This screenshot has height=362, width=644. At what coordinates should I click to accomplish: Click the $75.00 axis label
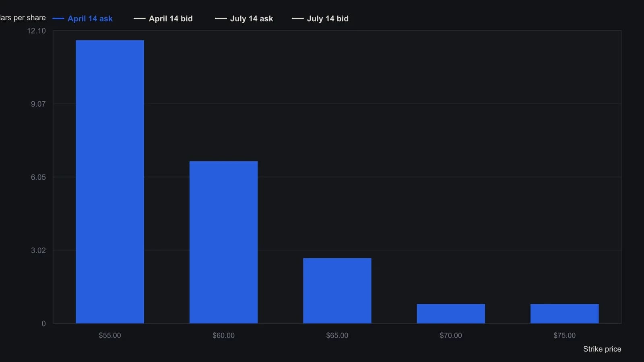[x=565, y=335]
